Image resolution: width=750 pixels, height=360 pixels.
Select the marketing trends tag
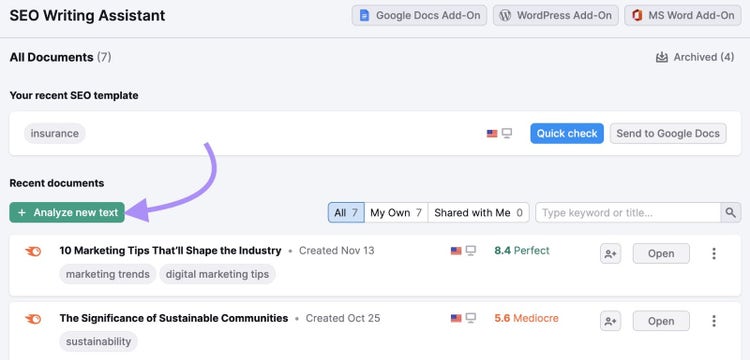coord(108,274)
